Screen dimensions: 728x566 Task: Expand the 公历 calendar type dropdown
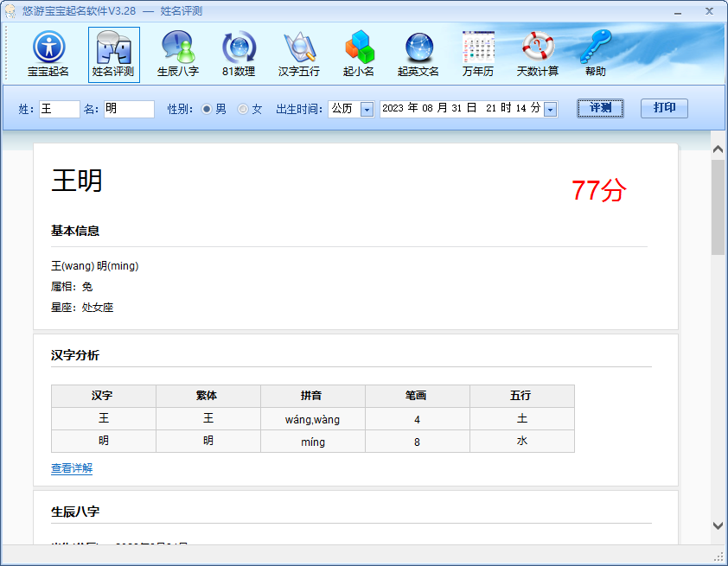(x=367, y=110)
